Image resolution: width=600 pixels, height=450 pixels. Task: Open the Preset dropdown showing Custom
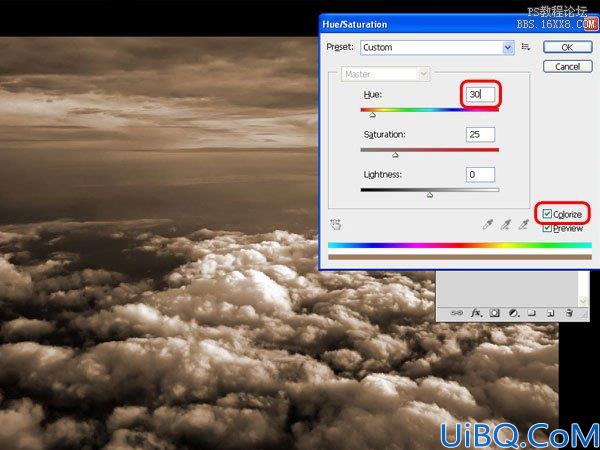pyautogui.click(x=437, y=47)
